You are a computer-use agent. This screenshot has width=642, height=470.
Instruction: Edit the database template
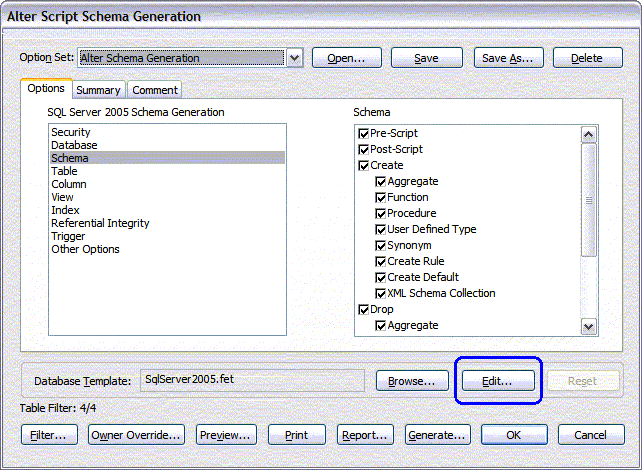(498, 381)
